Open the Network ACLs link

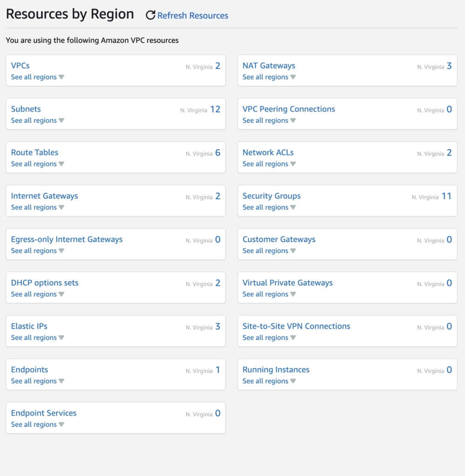(x=268, y=152)
